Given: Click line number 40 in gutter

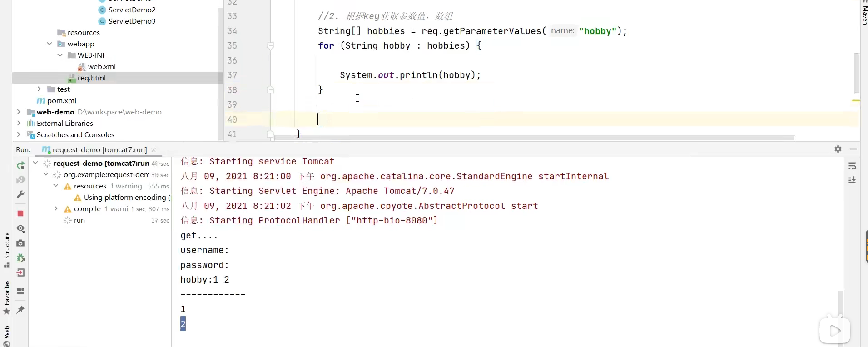Looking at the screenshot, I should pos(232,119).
